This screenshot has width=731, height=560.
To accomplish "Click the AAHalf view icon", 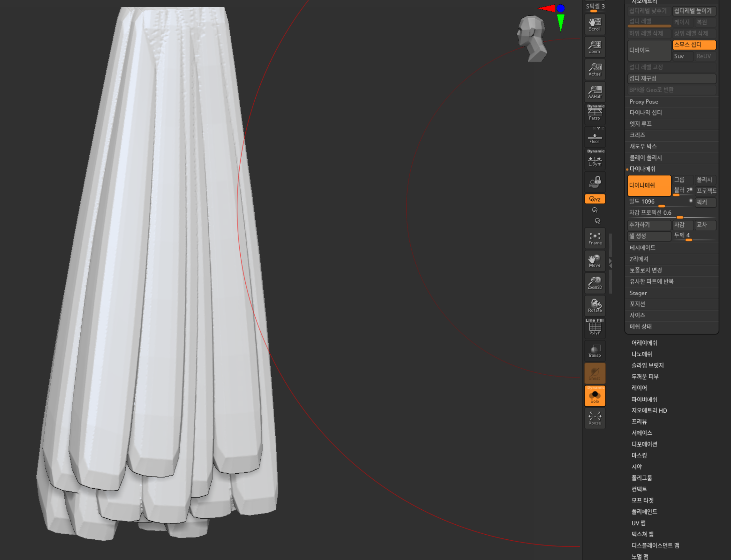I will [x=595, y=92].
